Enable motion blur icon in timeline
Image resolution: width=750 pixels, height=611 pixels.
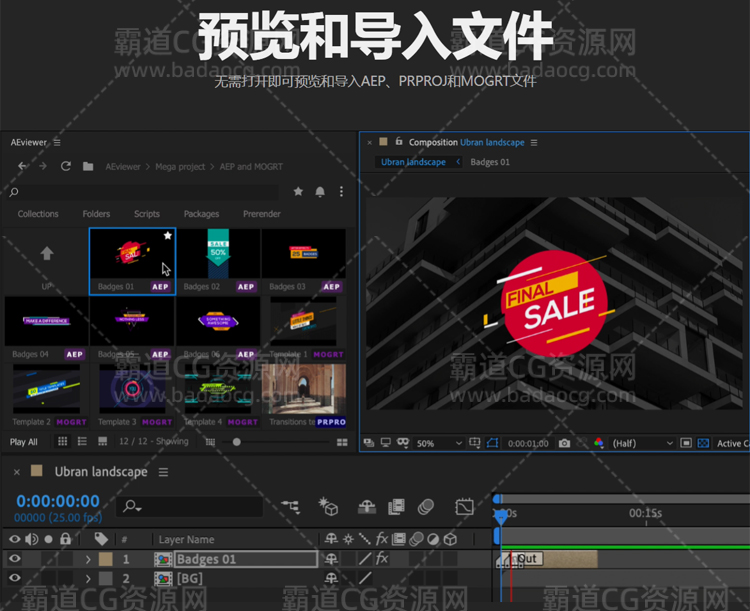click(426, 507)
